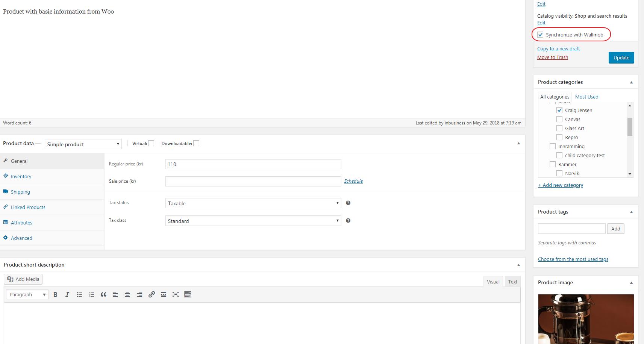644x344 pixels.
Task: Focus the Regular price input field
Action: point(253,164)
